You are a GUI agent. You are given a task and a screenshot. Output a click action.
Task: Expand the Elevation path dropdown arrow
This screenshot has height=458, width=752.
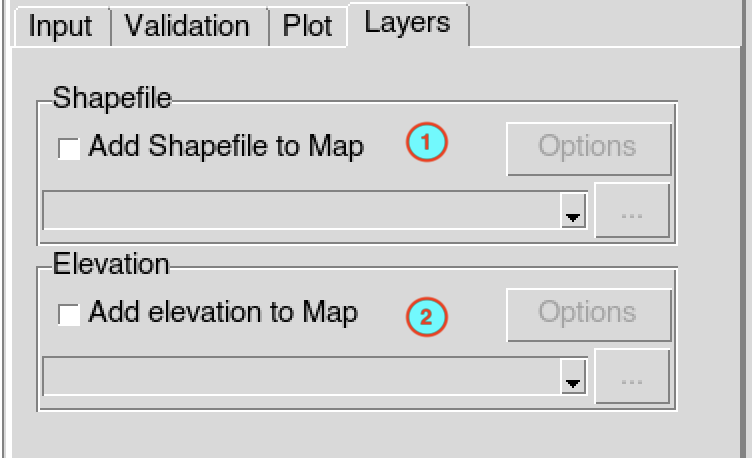coord(573,377)
